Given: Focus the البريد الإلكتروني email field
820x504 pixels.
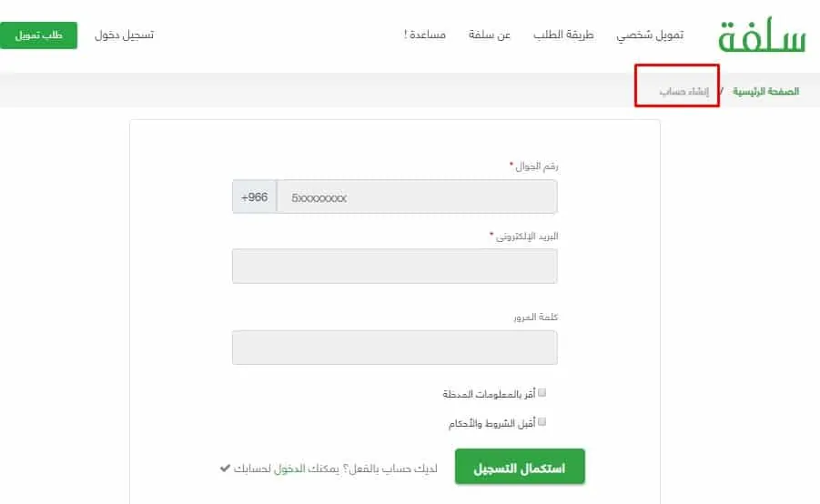Looking at the screenshot, I should tap(395, 267).
